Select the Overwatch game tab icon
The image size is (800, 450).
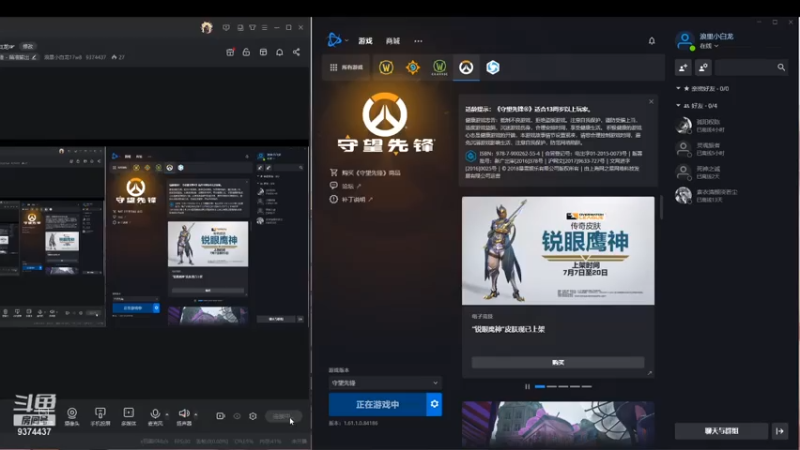(x=466, y=67)
